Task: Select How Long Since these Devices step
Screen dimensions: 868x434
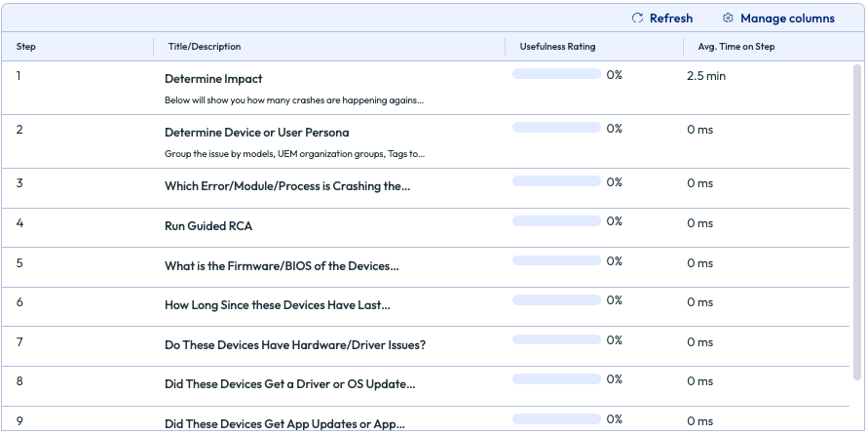Action: tap(277, 305)
